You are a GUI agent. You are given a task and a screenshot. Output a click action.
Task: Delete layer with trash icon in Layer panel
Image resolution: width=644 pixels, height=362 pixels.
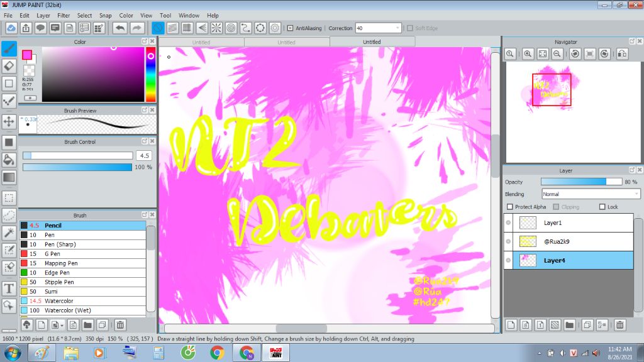619,325
